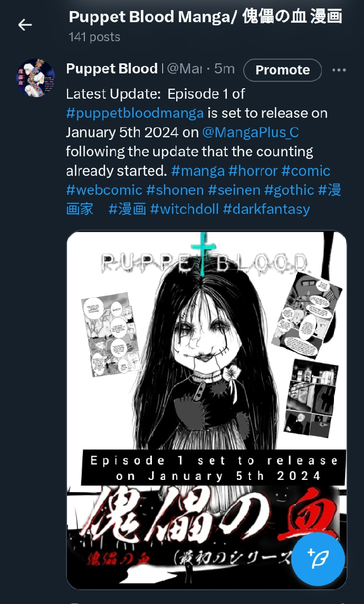This screenshot has width=364, height=604.
Task: Open the Puppet Blood doll poster image
Action: [207, 410]
